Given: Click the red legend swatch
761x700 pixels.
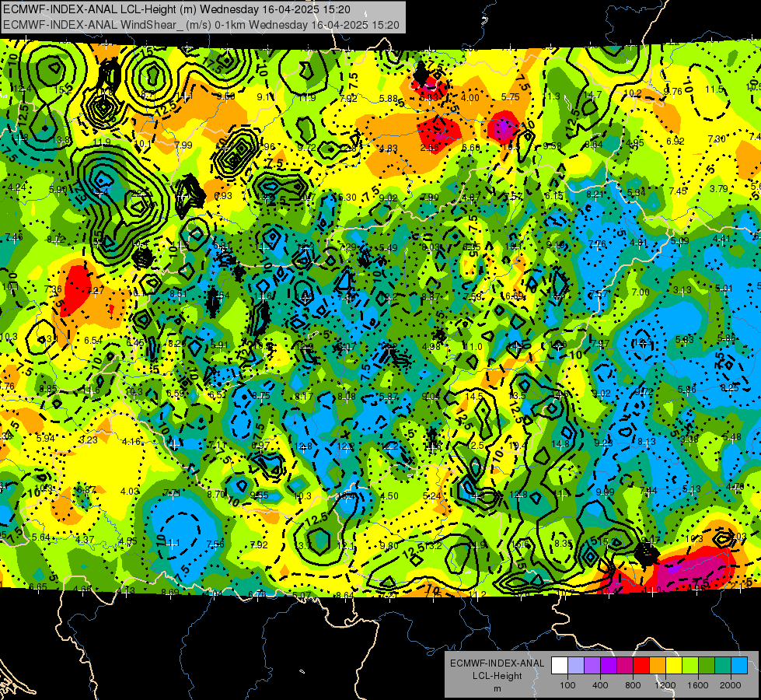Looking at the screenshot, I should 641,666.
